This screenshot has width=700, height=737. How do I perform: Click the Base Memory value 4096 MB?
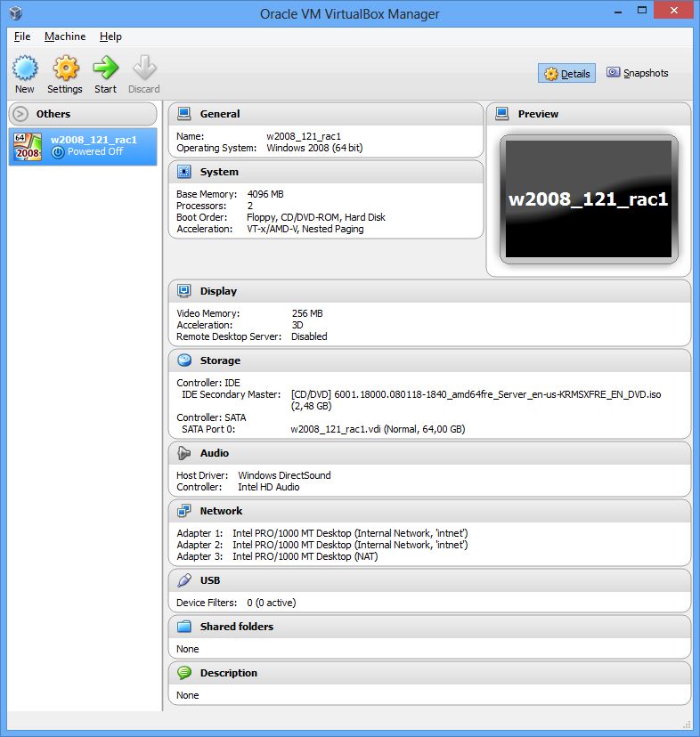click(265, 194)
